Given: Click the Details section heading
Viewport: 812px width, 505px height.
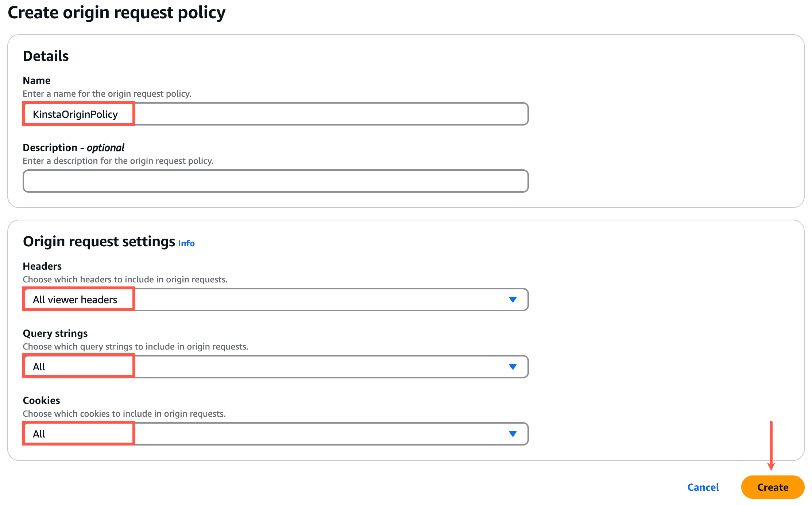Looking at the screenshot, I should click(46, 55).
